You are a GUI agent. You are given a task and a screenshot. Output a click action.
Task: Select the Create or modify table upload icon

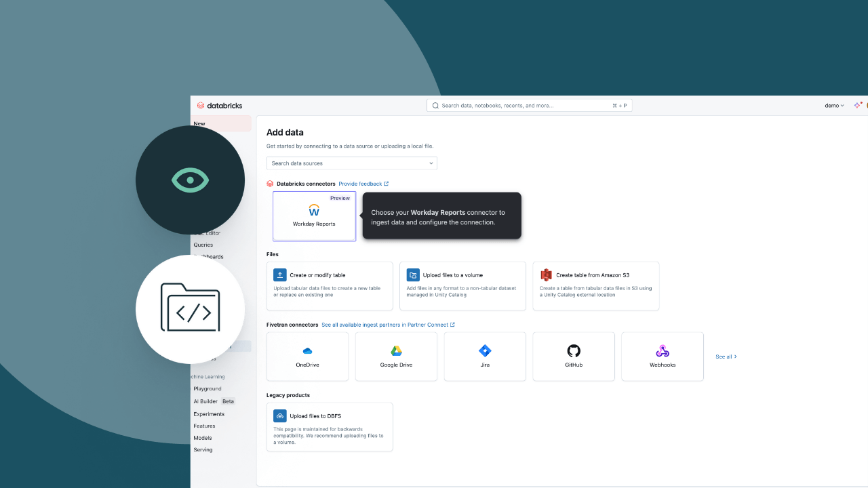279,275
